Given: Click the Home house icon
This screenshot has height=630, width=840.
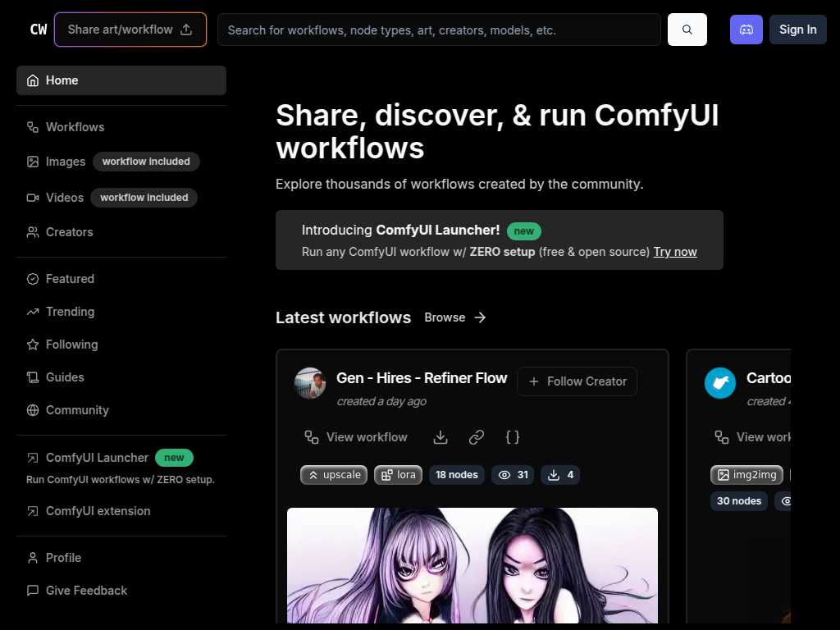Looking at the screenshot, I should coord(33,80).
